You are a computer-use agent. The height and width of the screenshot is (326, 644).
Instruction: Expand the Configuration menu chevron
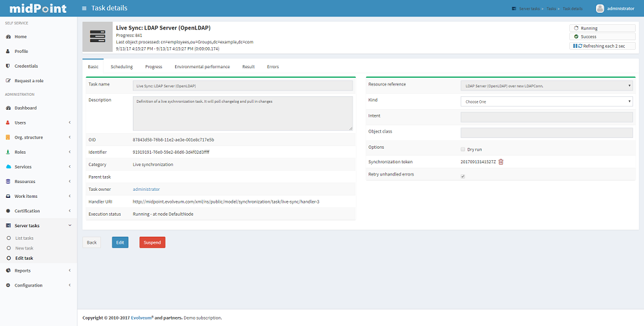[70, 285]
